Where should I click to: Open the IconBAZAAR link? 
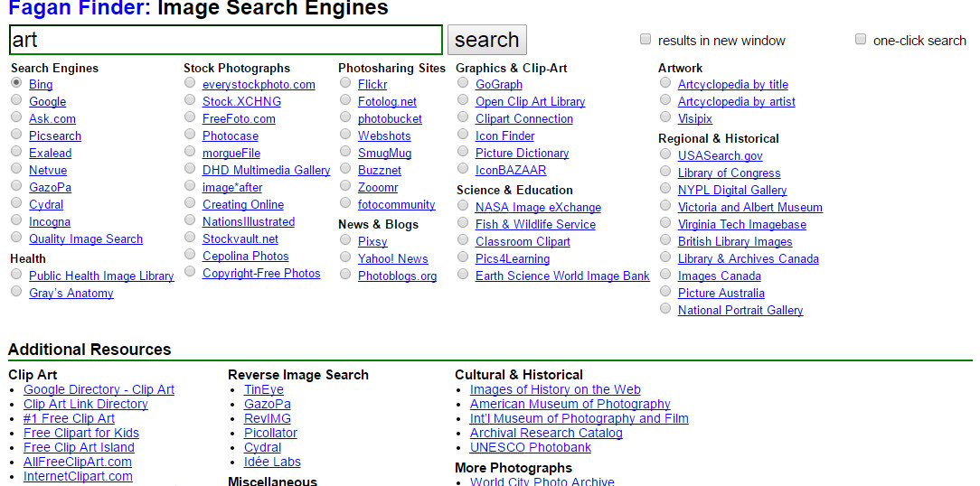tap(511, 170)
